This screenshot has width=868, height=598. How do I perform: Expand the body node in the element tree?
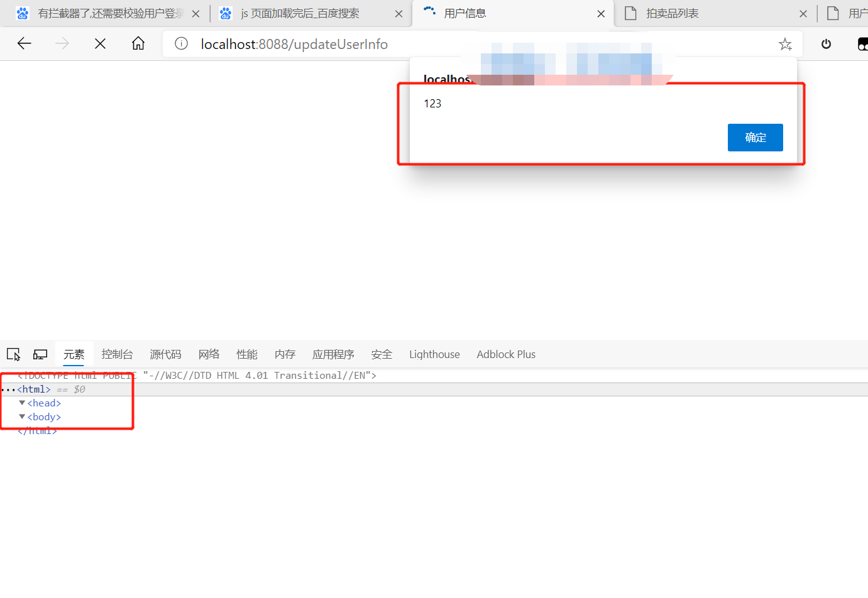[x=21, y=416]
